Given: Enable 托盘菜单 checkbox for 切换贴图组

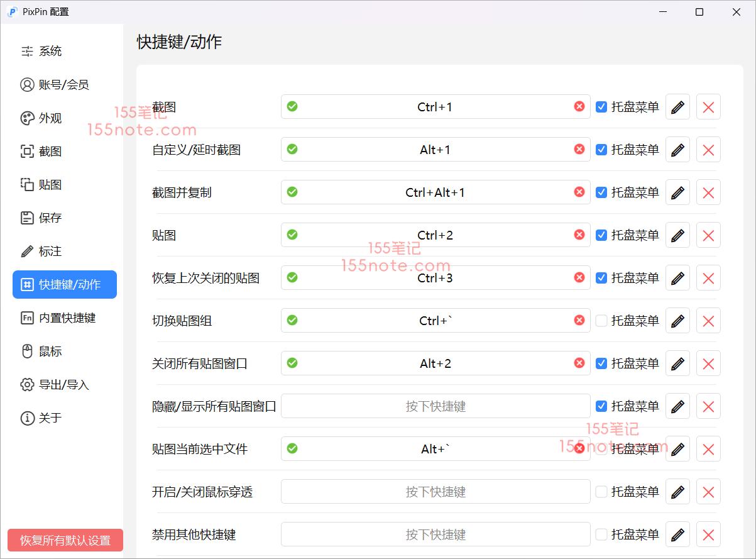Looking at the screenshot, I should pyautogui.click(x=601, y=321).
